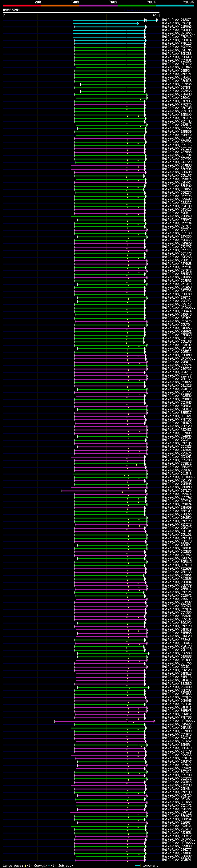Select the UniRef100_B9GYJ9 label
Image resolution: width=197 pixels, height=868 pixels.
tap(176, 812)
